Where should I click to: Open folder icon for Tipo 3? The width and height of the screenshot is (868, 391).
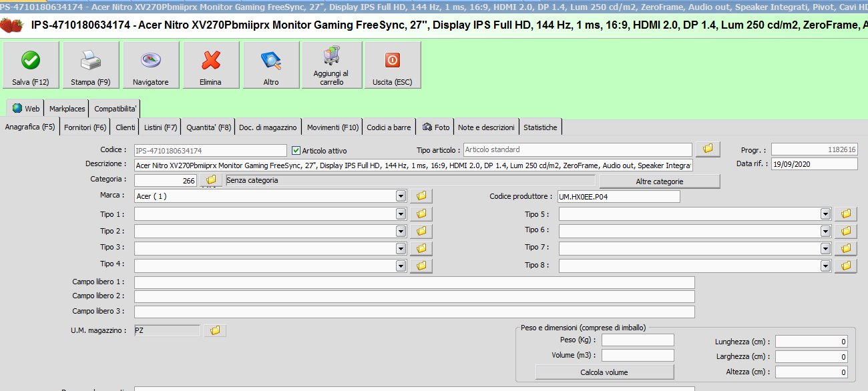(x=421, y=248)
